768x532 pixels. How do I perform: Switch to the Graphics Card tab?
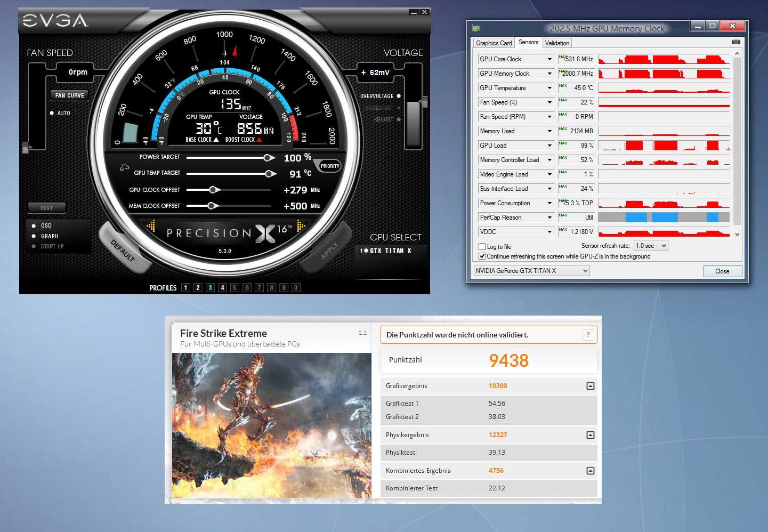494,43
